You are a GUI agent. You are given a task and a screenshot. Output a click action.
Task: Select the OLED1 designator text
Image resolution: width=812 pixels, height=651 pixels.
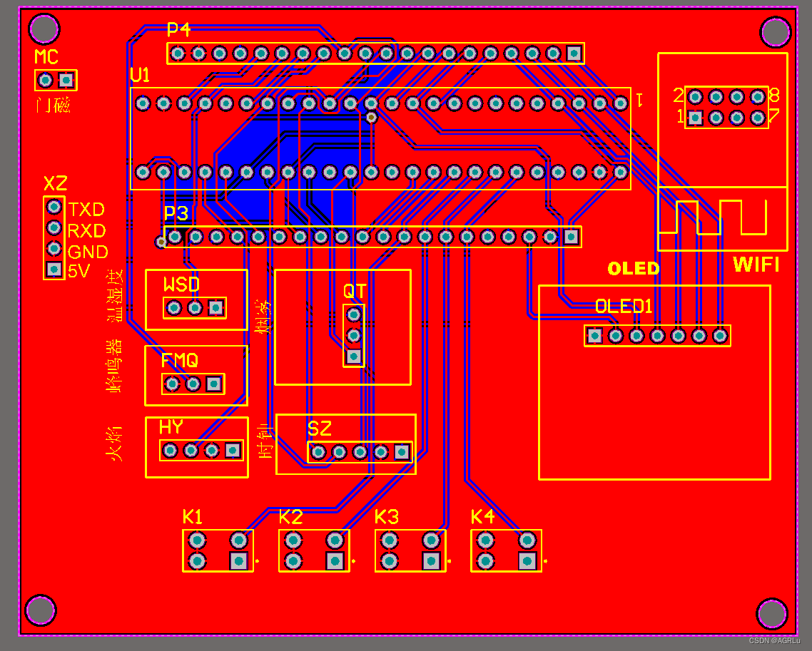pos(624,307)
